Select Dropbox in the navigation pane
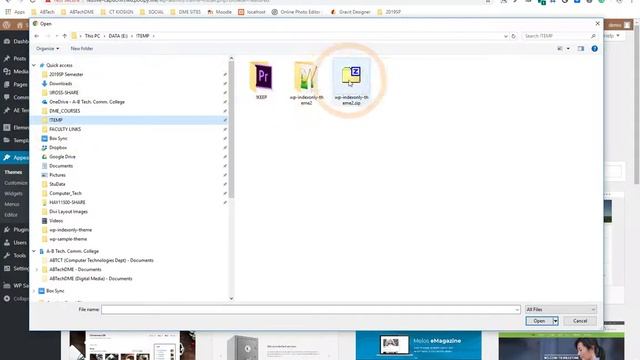 click(58, 147)
